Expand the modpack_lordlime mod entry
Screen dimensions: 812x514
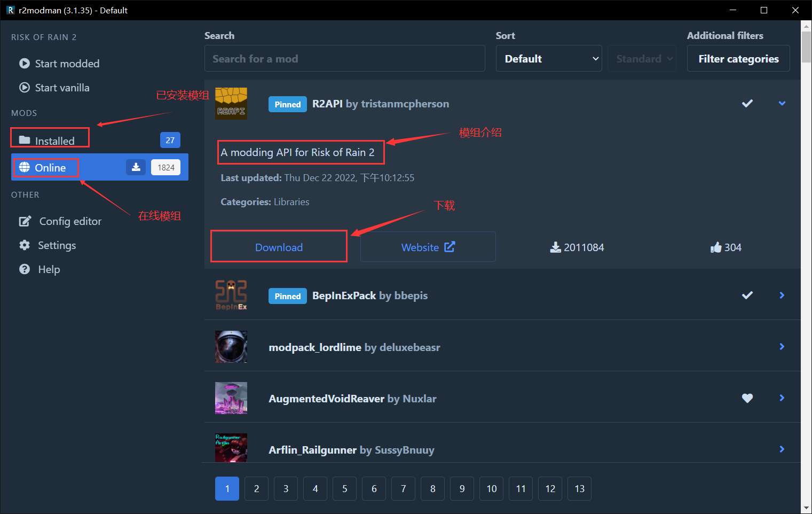point(782,347)
